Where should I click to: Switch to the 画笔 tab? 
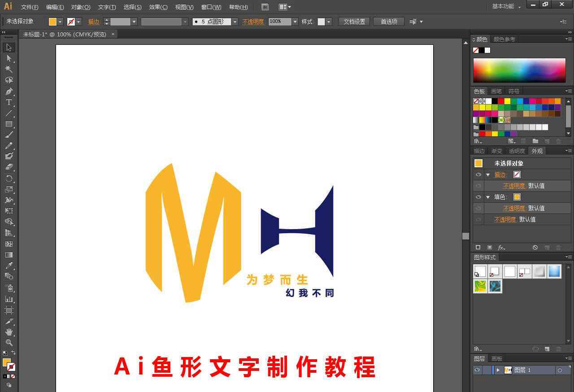tap(496, 91)
